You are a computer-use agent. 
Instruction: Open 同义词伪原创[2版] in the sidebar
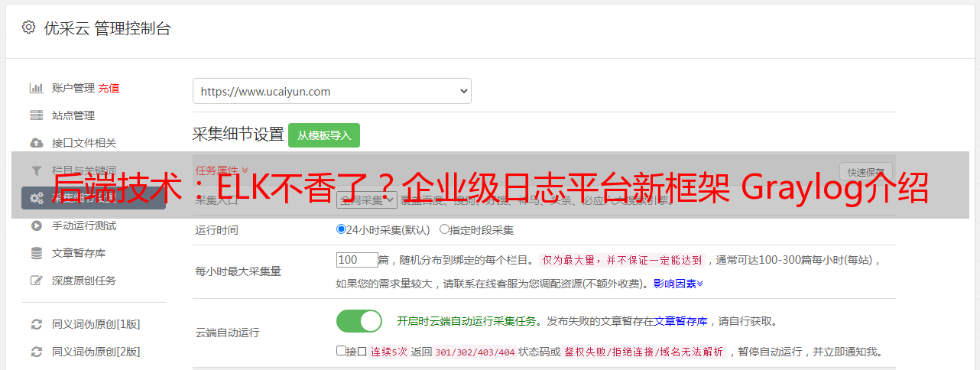pos(96,352)
